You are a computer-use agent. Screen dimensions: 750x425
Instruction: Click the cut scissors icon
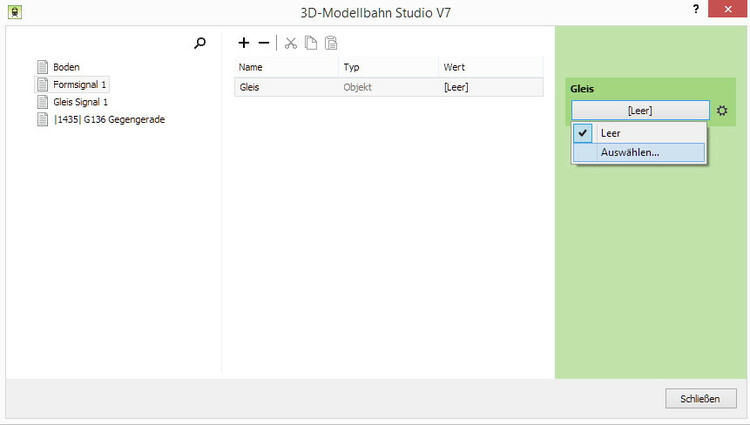pos(291,43)
